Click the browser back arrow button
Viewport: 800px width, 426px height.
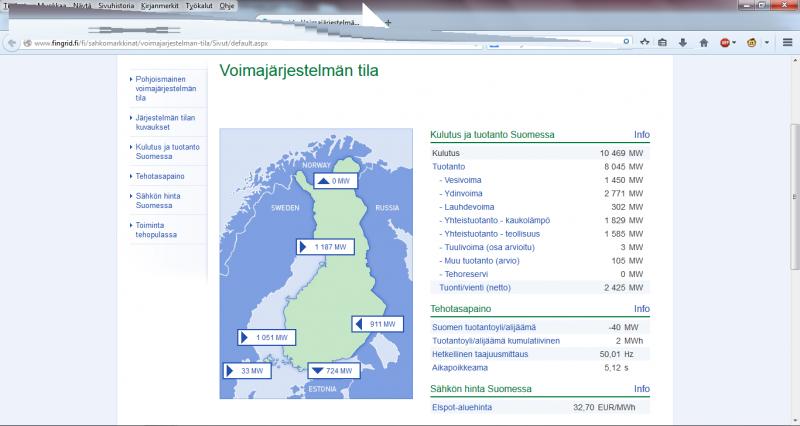12,43
